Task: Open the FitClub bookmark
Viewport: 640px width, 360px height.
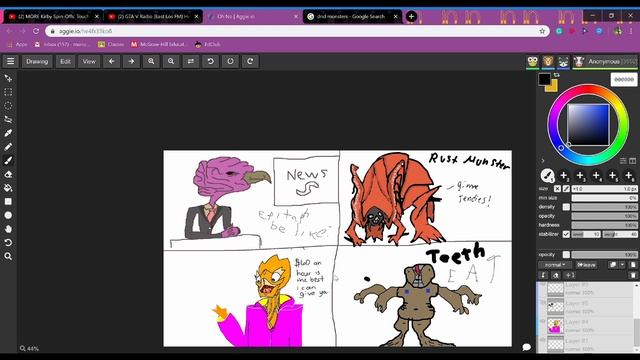Action: pyautogui.click(x=208, y=44)
